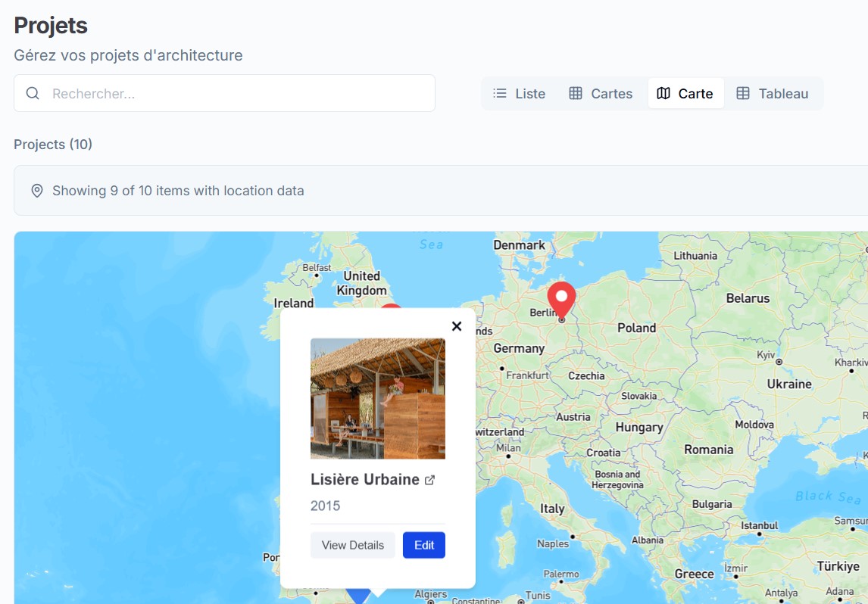Click the Istanbul label on the map
The width and height of the screenshot is (868, 604).
click(759, 525)
